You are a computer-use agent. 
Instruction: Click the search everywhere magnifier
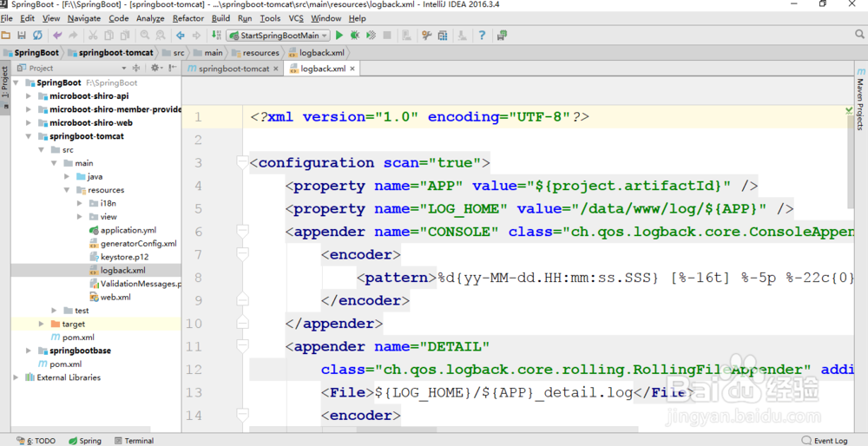coord(859,35)
